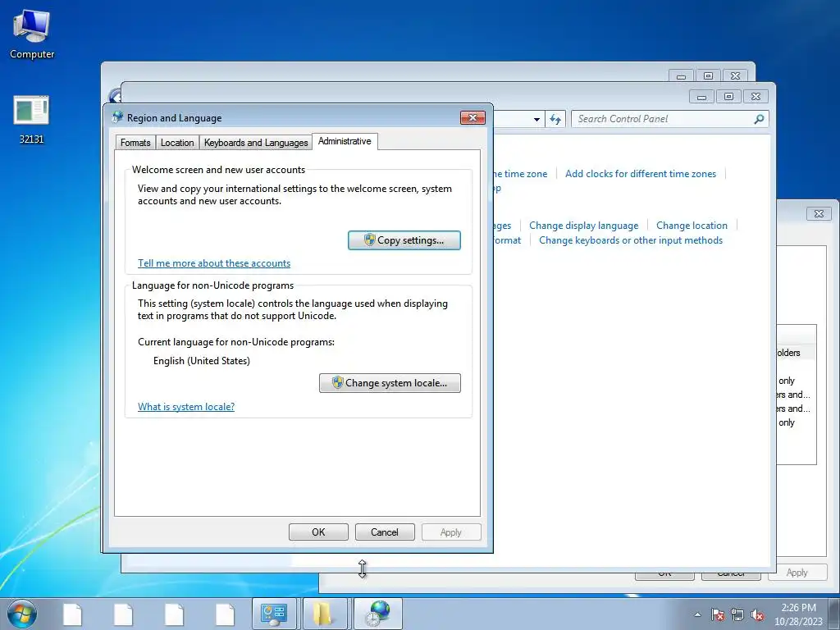This screenshot has height=630, width=840.
Task: Open the clock showing 2:26 PM
Action: pos(798,614)
